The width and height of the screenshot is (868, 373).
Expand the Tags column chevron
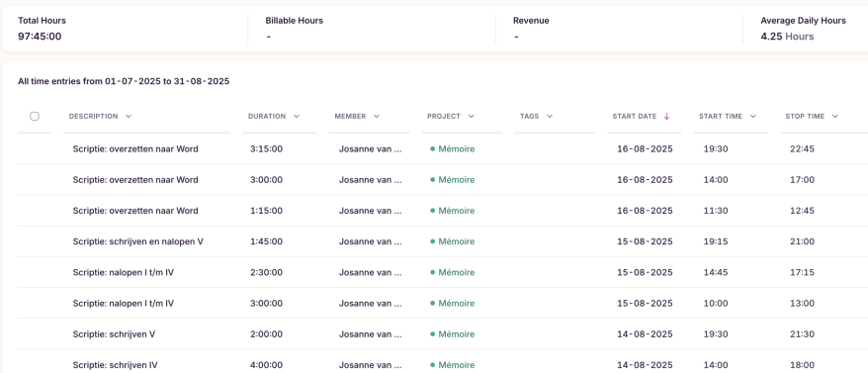[x=550, y=117]
